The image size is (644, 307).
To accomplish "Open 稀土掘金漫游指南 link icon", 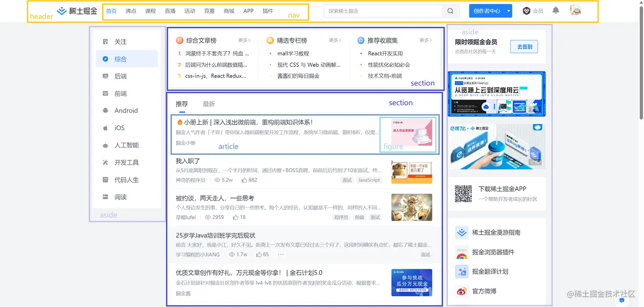I will pyautogui.click(x=462, y=232).
